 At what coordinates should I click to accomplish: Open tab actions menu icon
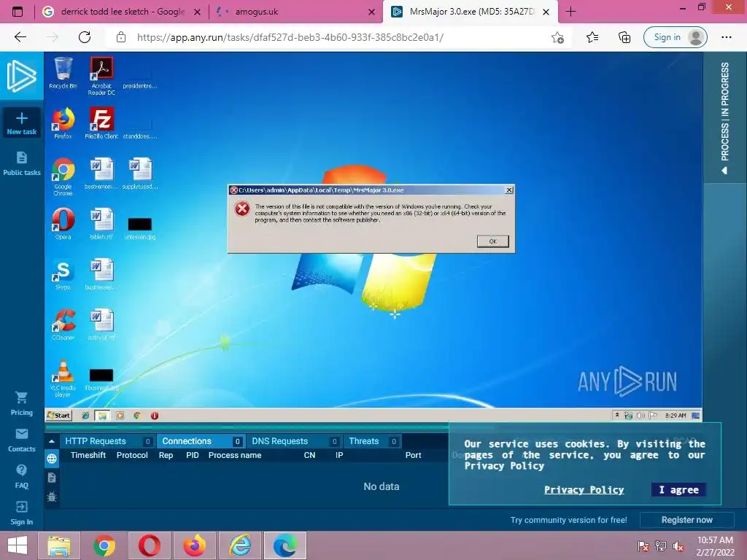click(18, 12)
